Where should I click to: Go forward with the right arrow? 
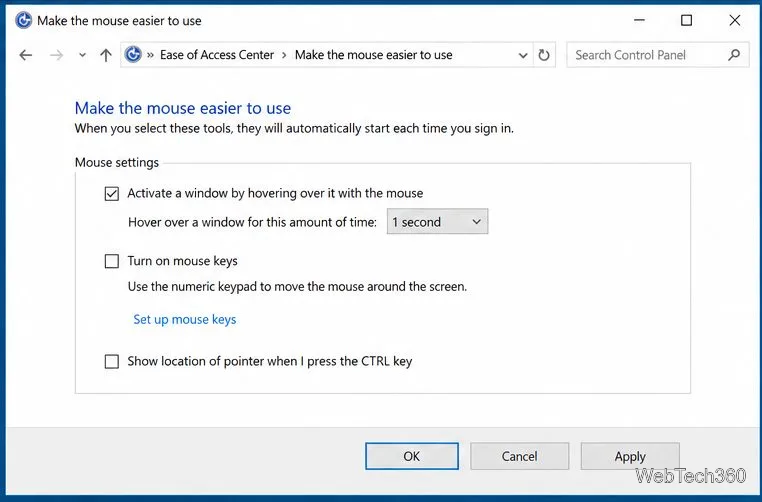(x=56, y=55)
